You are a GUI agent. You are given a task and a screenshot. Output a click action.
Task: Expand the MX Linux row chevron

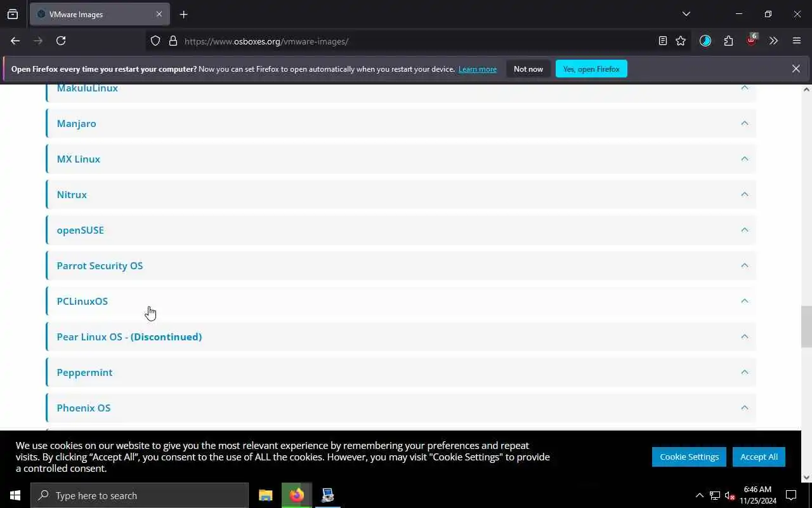coord(745,159)
